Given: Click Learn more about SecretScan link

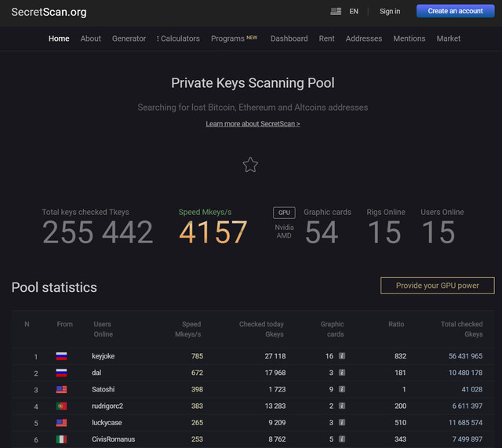Looking at the screenshot, I should tap(253, 124).
